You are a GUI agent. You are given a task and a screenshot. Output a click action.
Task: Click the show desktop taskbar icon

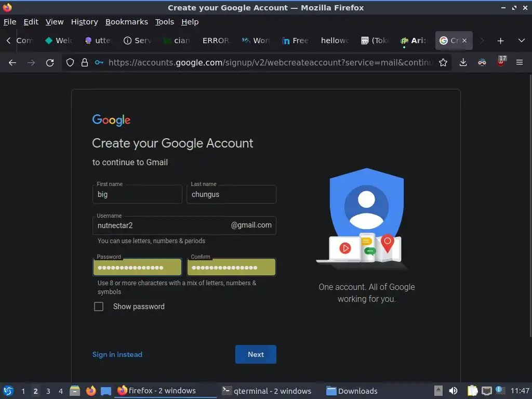click(x=106, y=391)
